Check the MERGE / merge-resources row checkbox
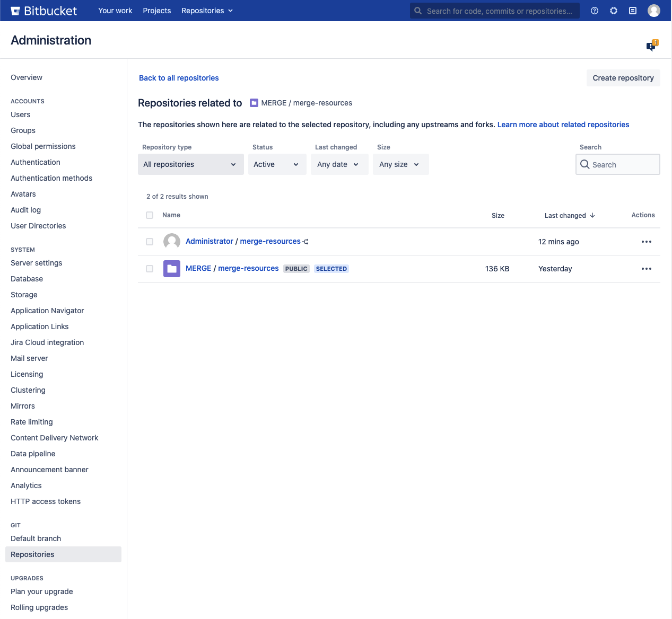Image resolution: width=672 pixels, height=619 pixels. tap(150, 269)
